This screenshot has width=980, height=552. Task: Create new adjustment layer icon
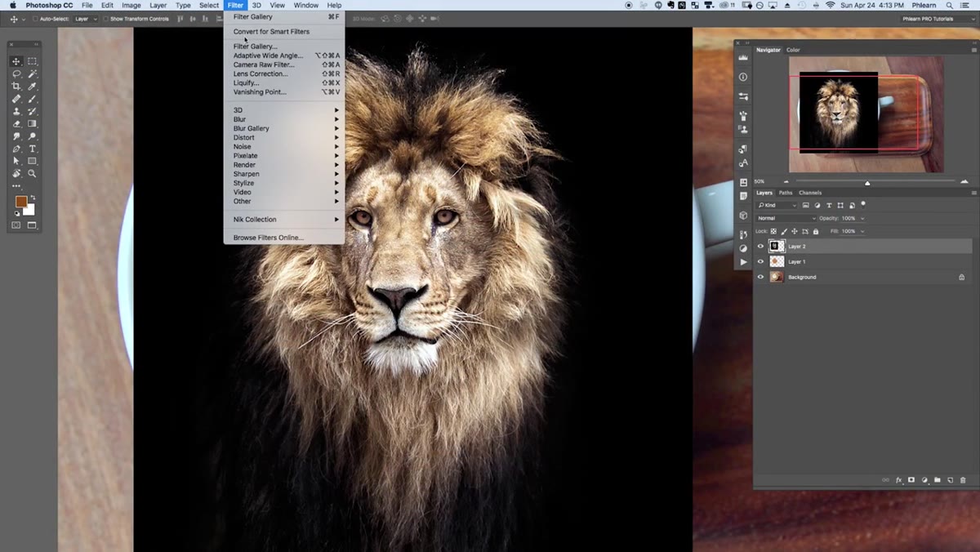click(x=924, y=480)
